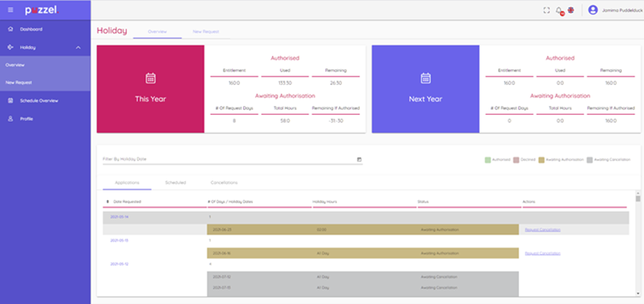The image size is (644, 304).
Task: Click the Dashboard home icon in sidebar
Action: click(x=10, y=29)
